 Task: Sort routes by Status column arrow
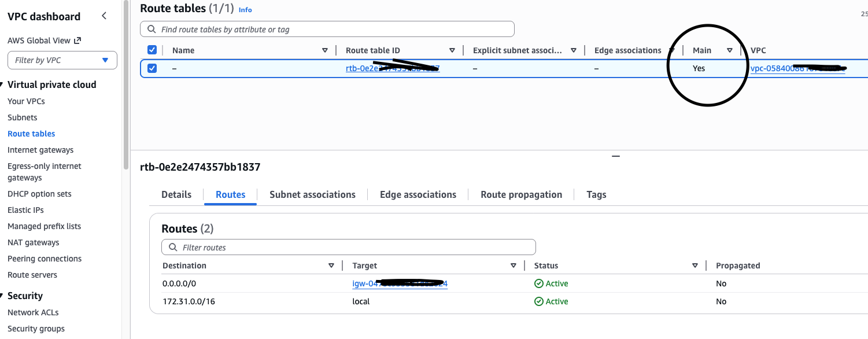click(695, 266)
